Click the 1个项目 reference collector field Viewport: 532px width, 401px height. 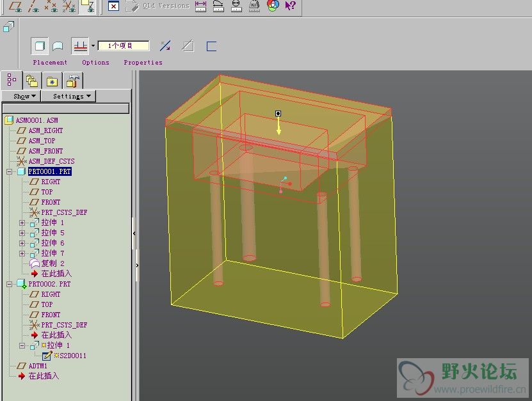coord(124,46)
